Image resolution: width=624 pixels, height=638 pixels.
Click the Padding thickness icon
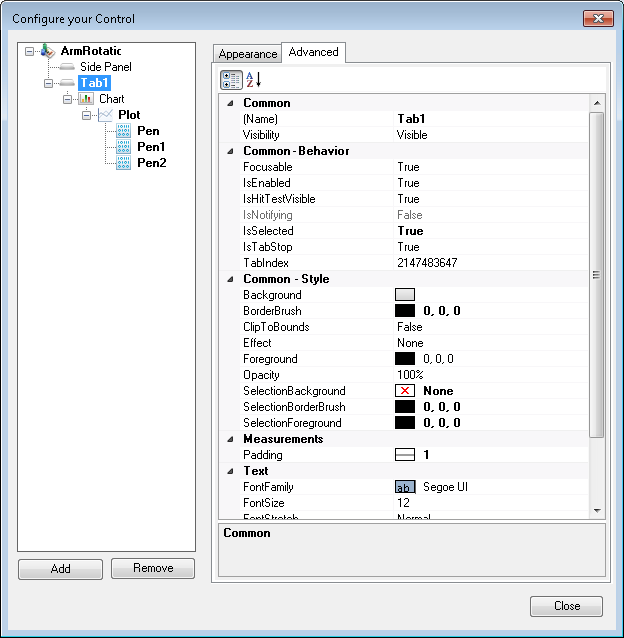click(405, 455)
